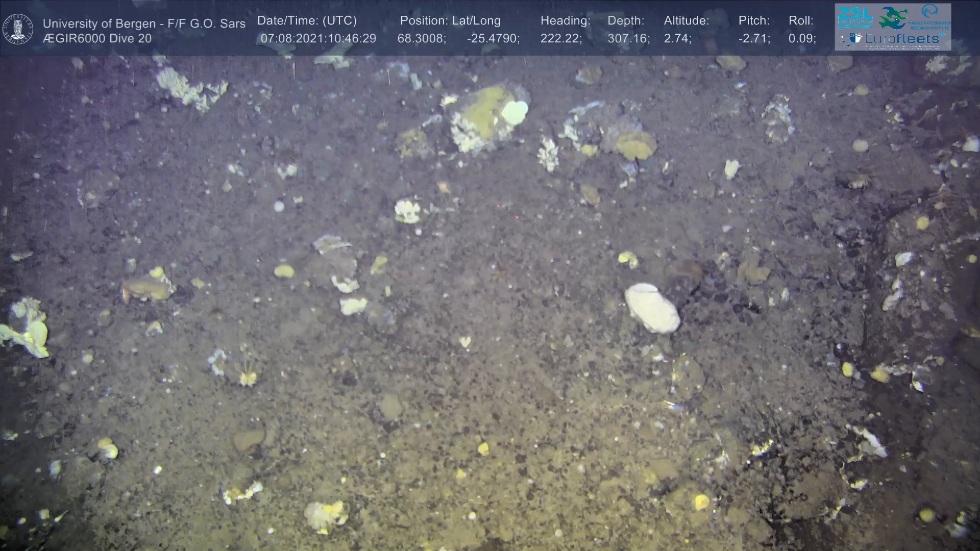Click the Roll value 0.09

coord(801,39)
